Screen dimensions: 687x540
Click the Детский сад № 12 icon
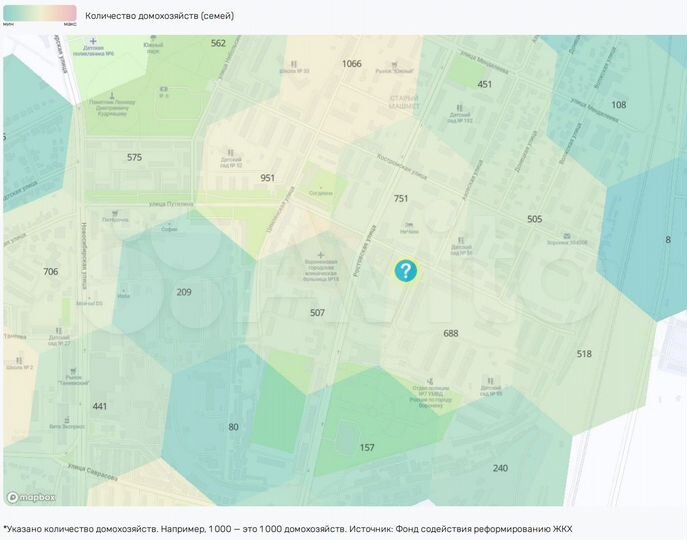(231, 153)
